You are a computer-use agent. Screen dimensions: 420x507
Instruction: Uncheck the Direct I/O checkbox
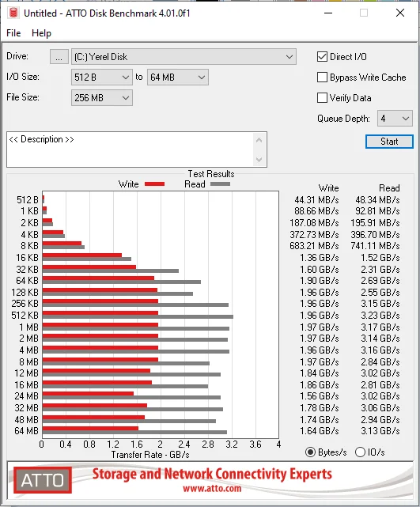point(323,57)
